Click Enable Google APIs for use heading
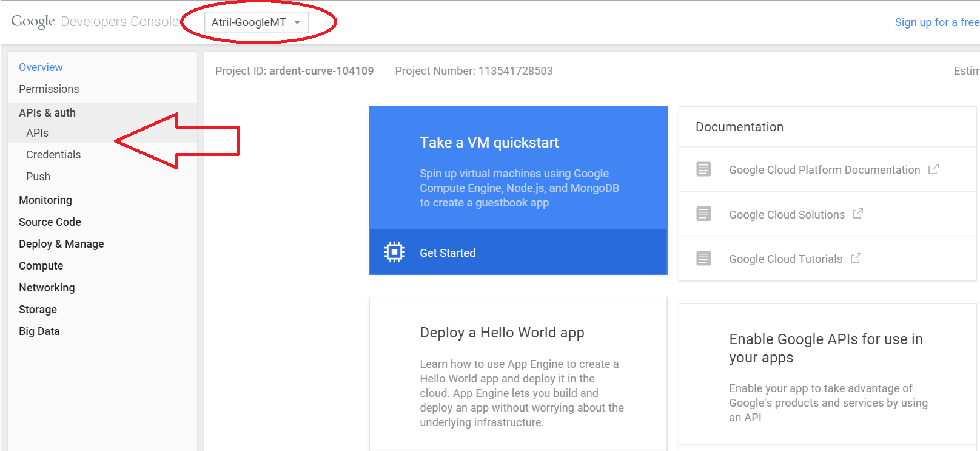Image resolution: width=980 pixels, height=451 pixels. pos(826,348)
